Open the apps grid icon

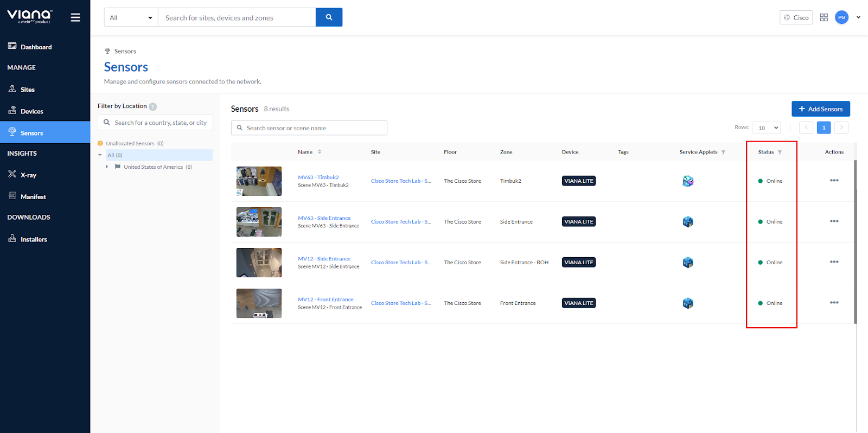pos(824,17)
